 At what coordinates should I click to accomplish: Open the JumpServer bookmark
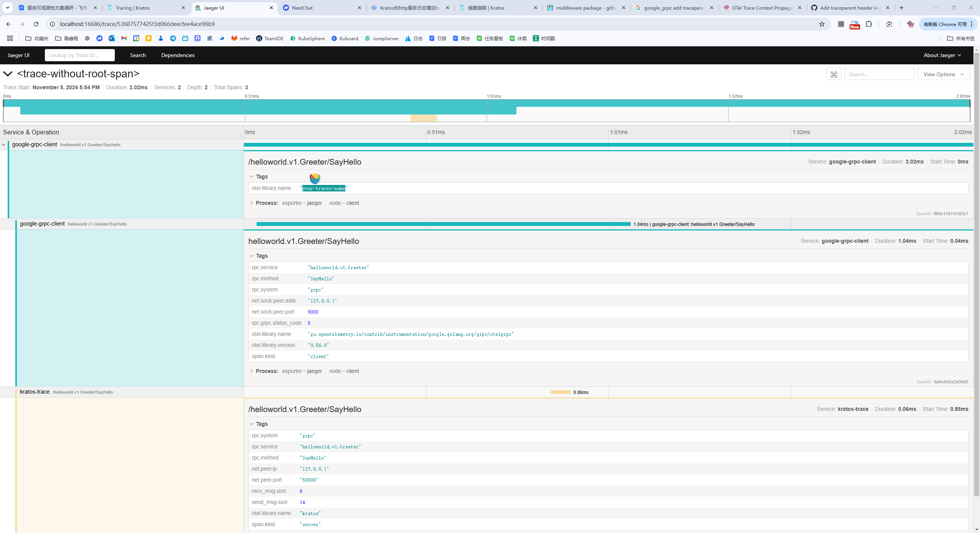(x=382, y=38)
